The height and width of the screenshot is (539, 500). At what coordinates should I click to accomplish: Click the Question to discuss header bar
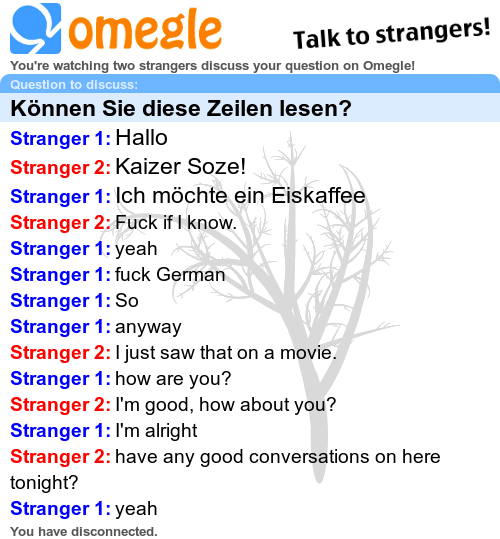[250, 84]
